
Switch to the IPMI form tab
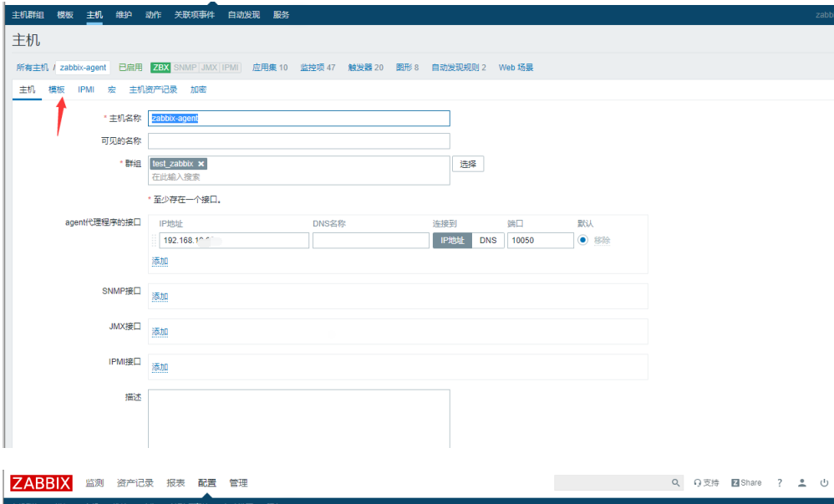pos(86,89)
